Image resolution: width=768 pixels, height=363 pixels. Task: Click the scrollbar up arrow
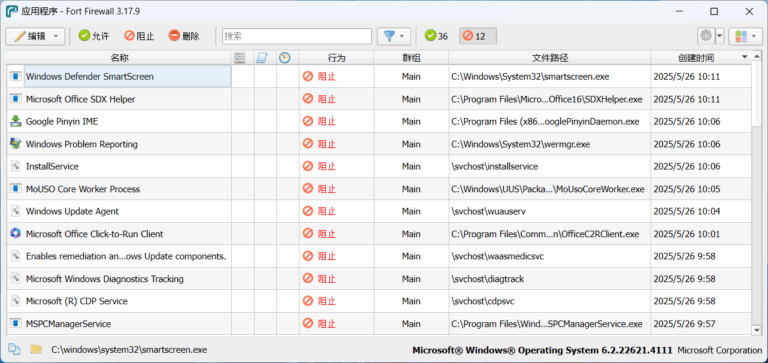(x=757, y=57)
